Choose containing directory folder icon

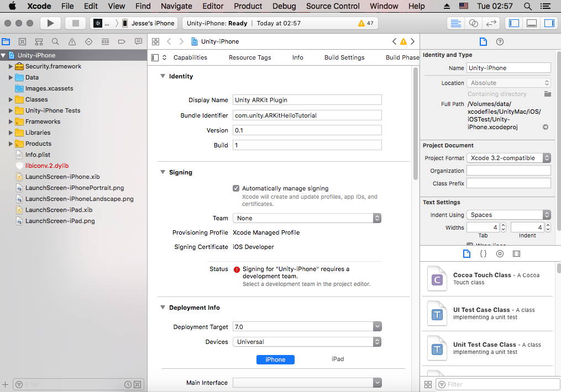(547, 94)
